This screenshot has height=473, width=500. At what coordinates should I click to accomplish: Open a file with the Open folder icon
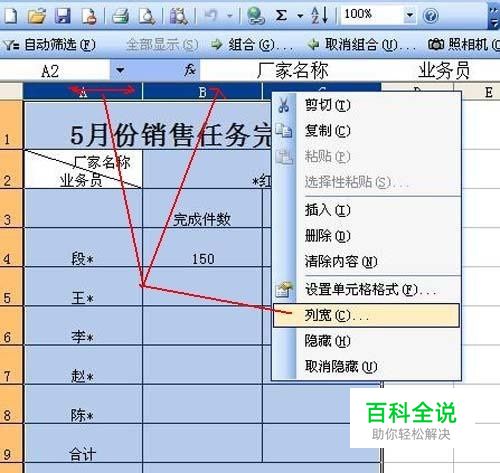point(37,15)
